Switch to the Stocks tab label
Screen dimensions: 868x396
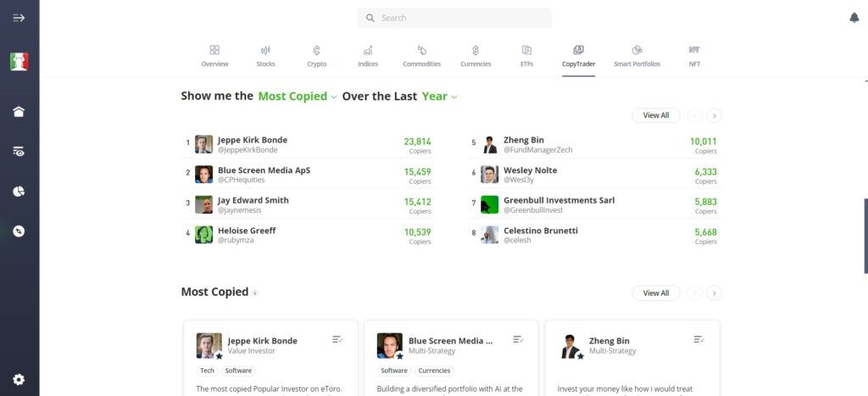pyautogui.click(x=265, y=64)
